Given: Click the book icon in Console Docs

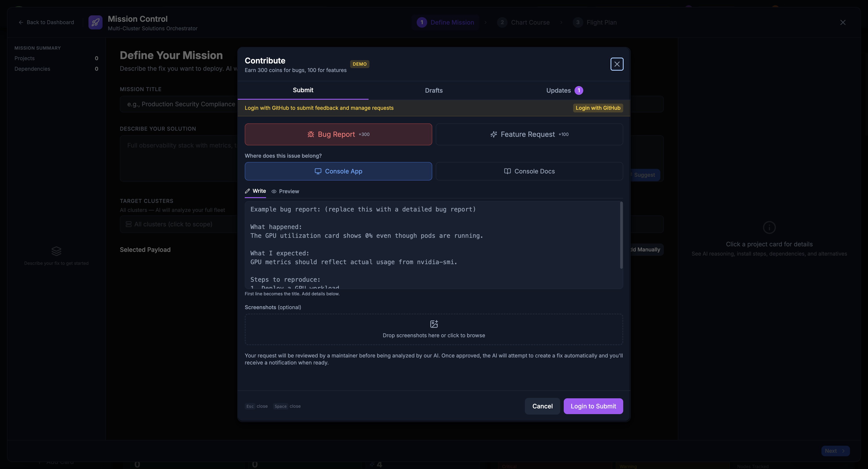Looking at the screenshot, I should tap(507, 171).
